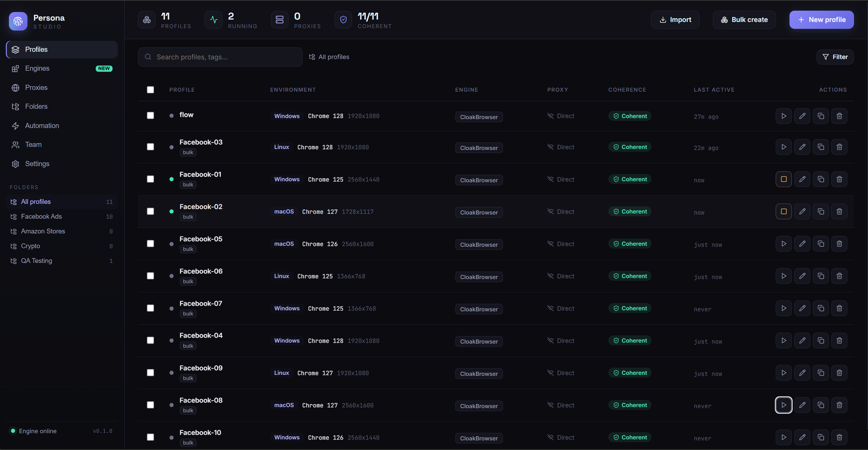Click the bulk tag under Facebook-04
This screenshot has width=868, height=450.
[x=188, y=346]
